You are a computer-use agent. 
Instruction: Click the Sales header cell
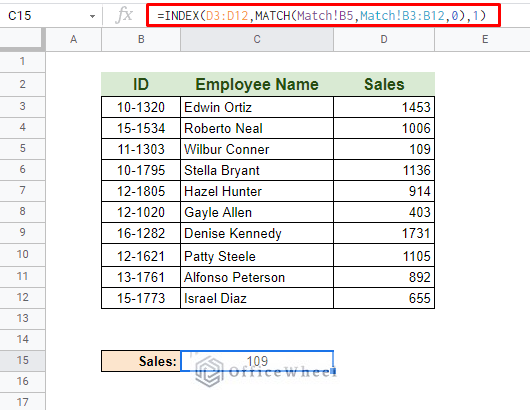click(x=384, y=84)
